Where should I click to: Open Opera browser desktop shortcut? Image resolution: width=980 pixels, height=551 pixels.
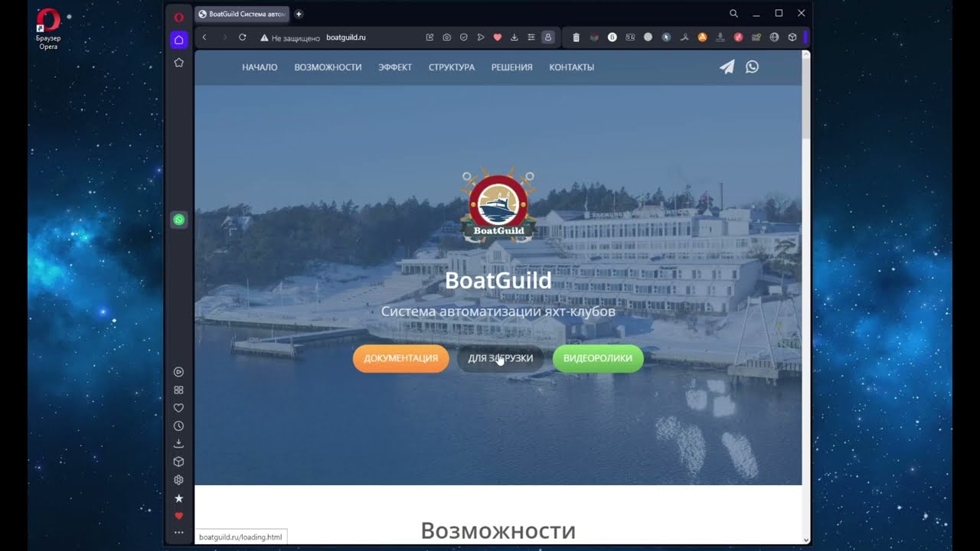pos(48,29)
